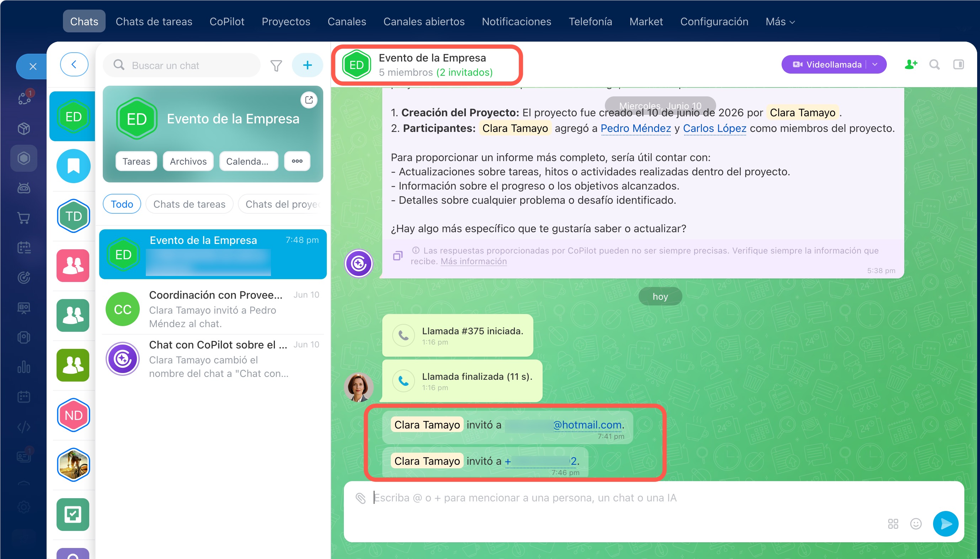Expand the Videollamada dropdown arrow
The image size is (980, 559).
coord(875,64)
